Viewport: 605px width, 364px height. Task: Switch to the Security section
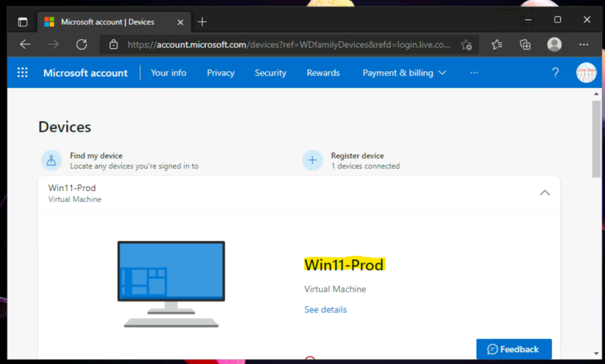(271, 73)
